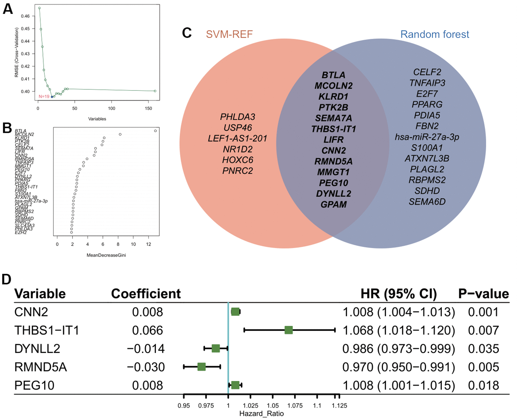Click the 0.008 coefficient in the CNN2 row
This screenshot has width=519, height=420.
pos(148,312)
